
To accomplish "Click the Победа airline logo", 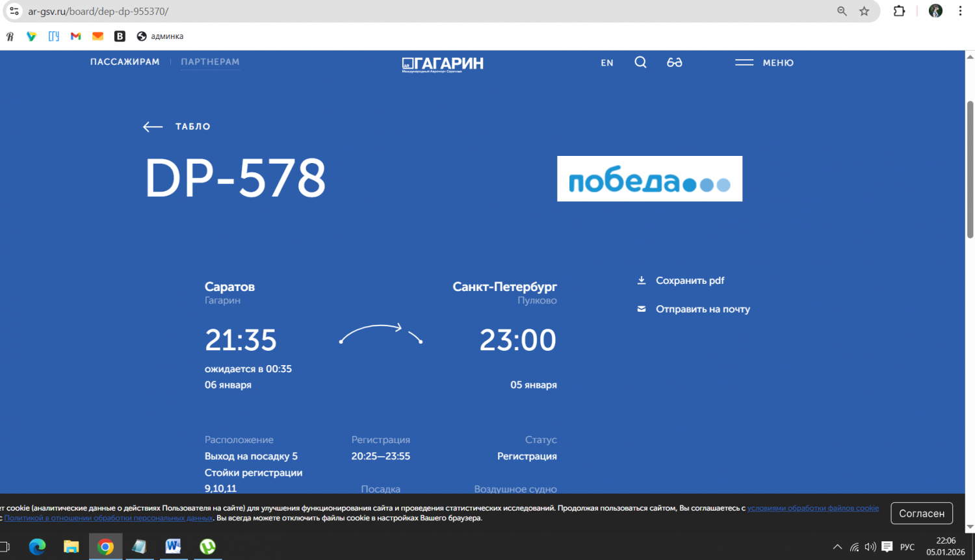I will pos(649,179).
